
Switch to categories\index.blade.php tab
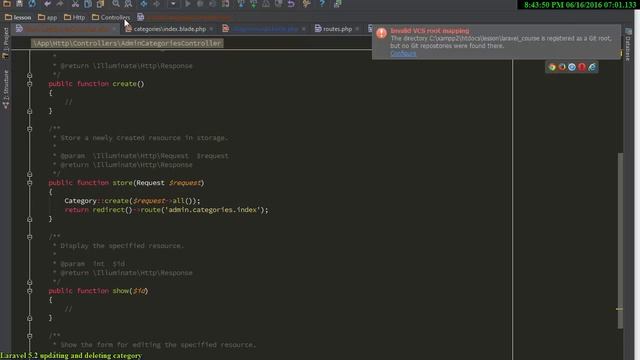click(170, 29)
